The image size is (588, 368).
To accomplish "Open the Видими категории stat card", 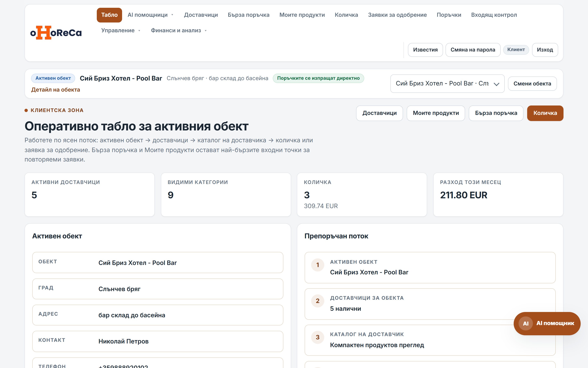I will [x=226, y=195].
